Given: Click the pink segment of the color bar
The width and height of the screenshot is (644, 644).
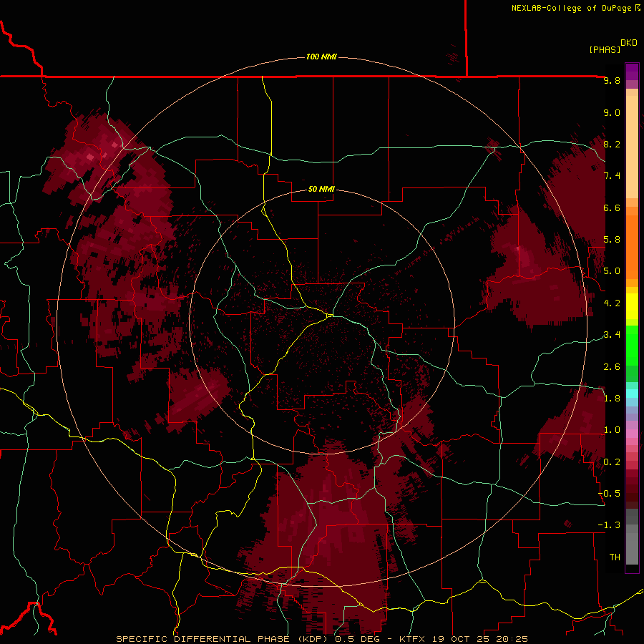Looking at the screenshot, I should click(x=632, y=434).
